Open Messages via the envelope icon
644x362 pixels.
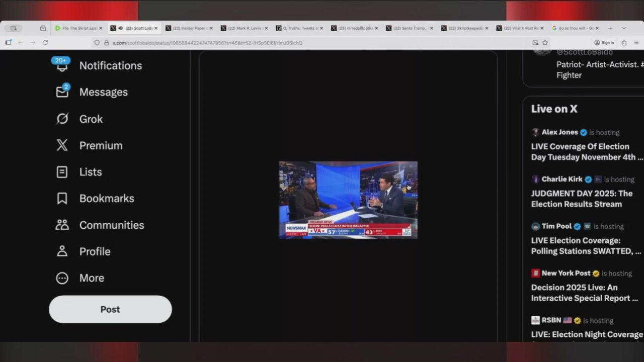point(61,92)
